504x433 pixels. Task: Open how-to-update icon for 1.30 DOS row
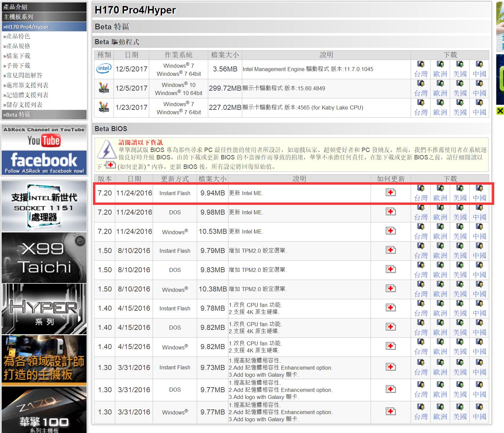point(391,389)
